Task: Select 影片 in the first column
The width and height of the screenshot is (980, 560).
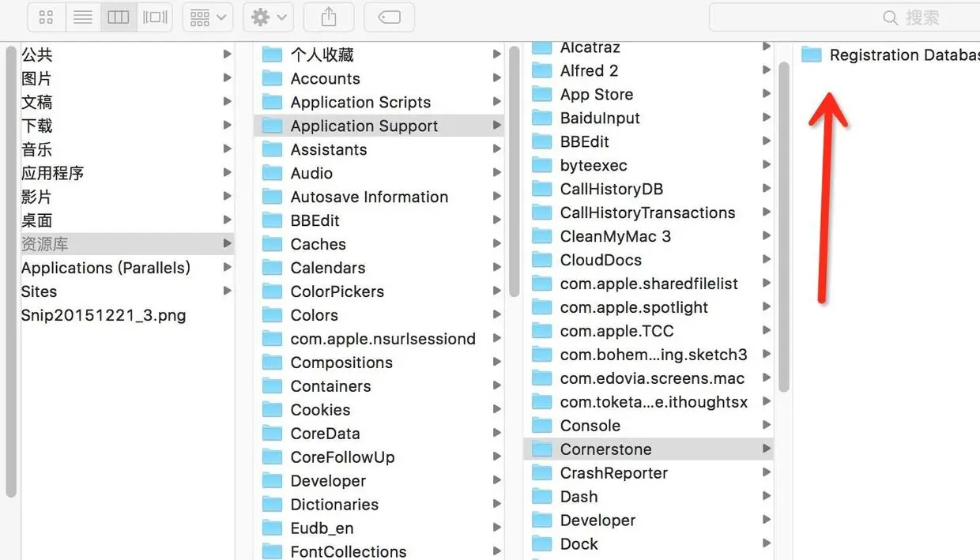Action: coord(36,197)
